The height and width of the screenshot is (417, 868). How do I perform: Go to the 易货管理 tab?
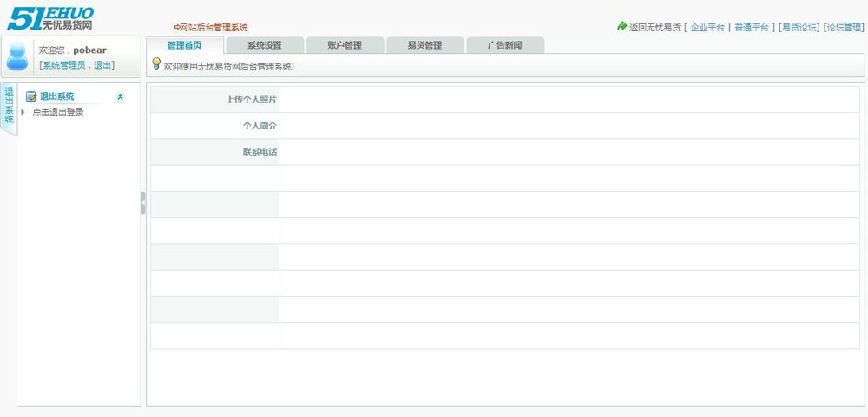(x=424, y=45)
